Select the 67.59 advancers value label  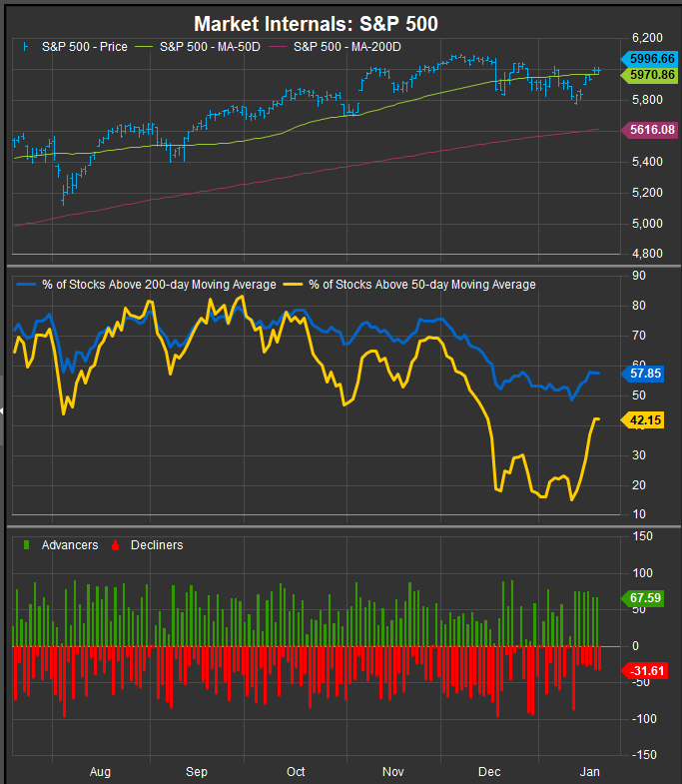tap(642, 598)
